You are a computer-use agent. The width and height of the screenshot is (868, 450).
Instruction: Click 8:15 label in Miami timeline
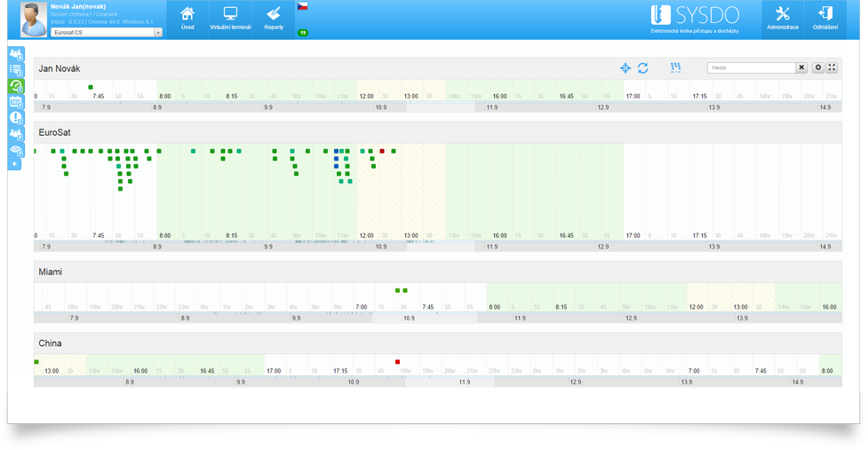[x=561, y=307]
